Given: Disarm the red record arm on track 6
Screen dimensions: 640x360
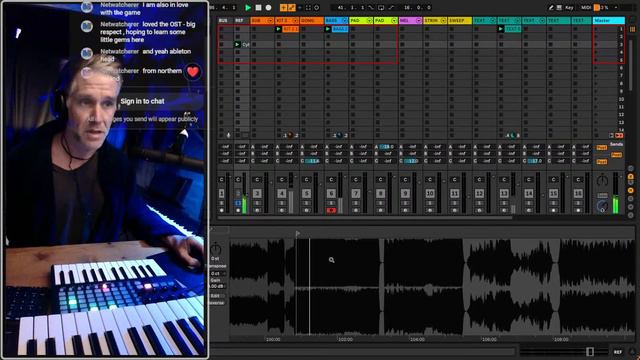Looking at the screenshot, I should [331, 210].
